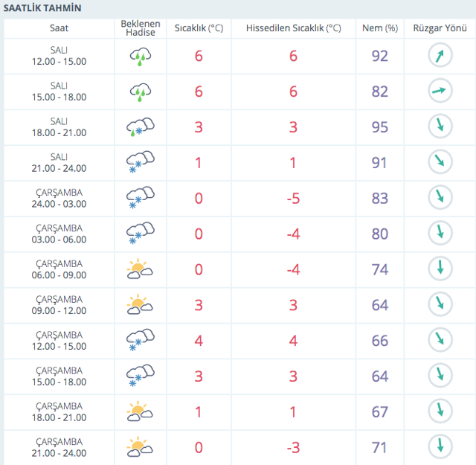Screen dimensions: 476x465
Task: Click the wind direction compass for Salı 12.00 - 15.00
Action: pos(440,56)
